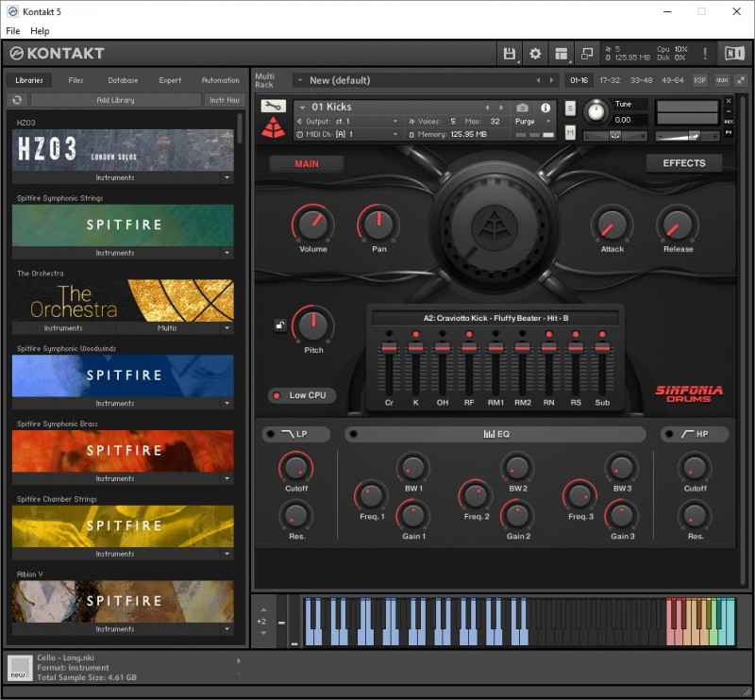Click the rack resize icon next to aux
Screen dimensions: 755x700
tap(741, 80)
